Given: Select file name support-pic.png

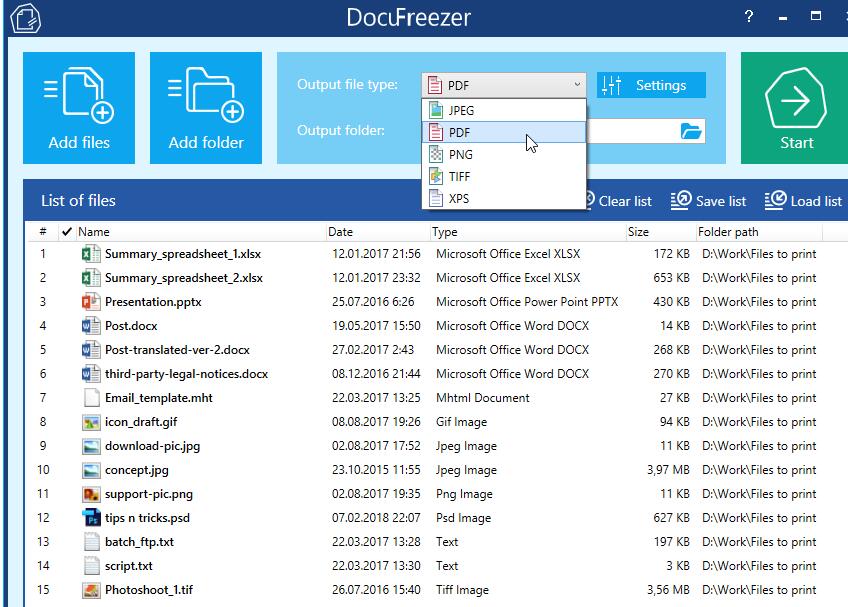Looking at the screenshot, I should click(149, 494).
